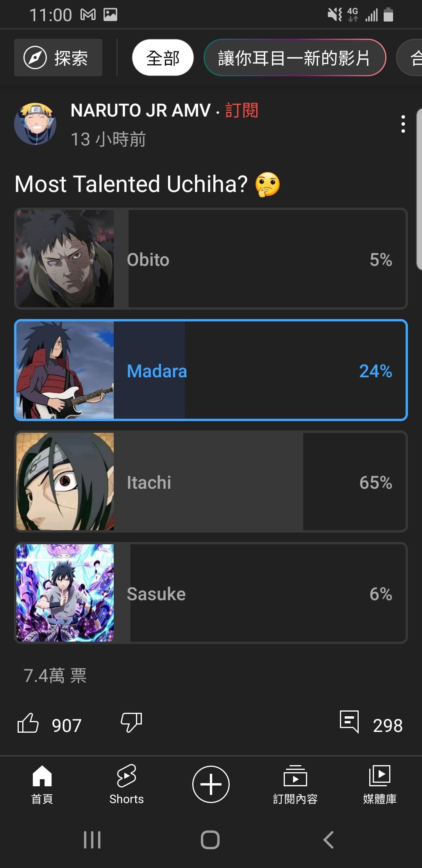Choose the Itachi poll option
This screenshot has height=868, width=422.
211,482
